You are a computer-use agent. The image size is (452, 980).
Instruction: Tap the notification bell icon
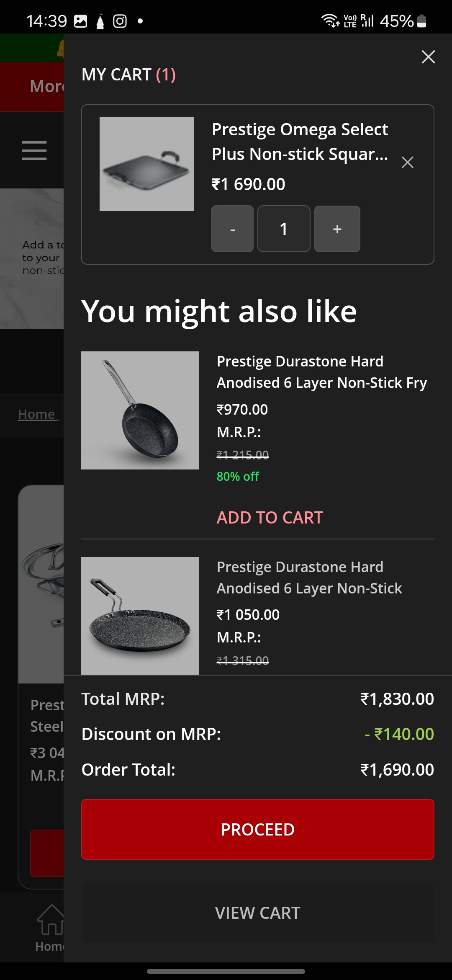tap(60, 49)
